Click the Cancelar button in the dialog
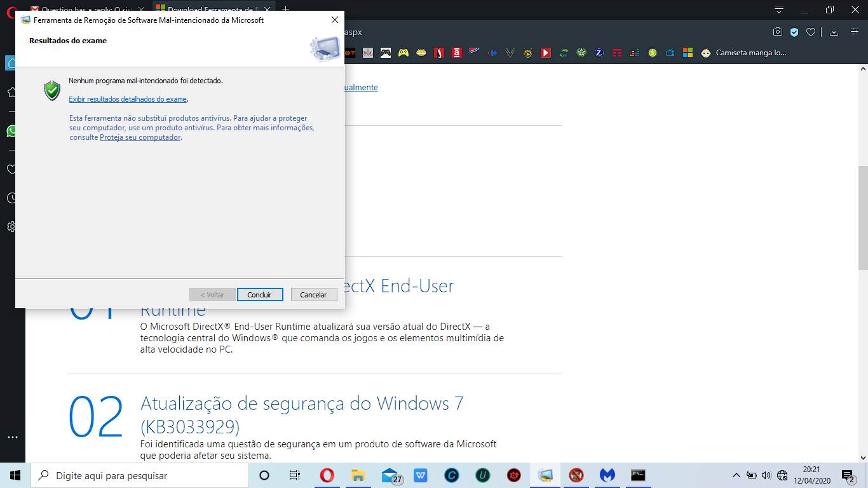This screenshot has height=488, width=868. click(314, 295)
